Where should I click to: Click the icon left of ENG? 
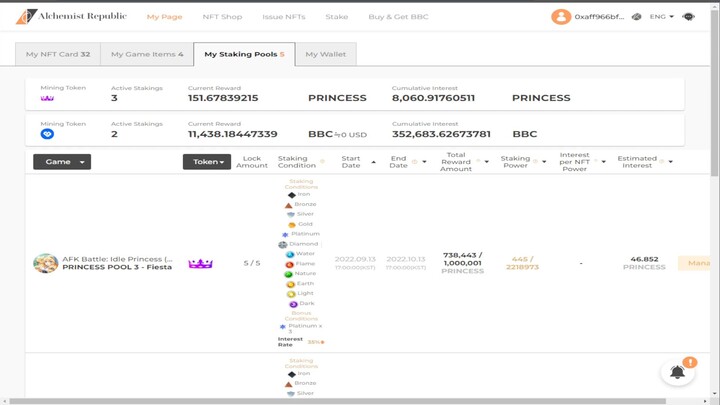pyautogui.click(x=636, y=17)
